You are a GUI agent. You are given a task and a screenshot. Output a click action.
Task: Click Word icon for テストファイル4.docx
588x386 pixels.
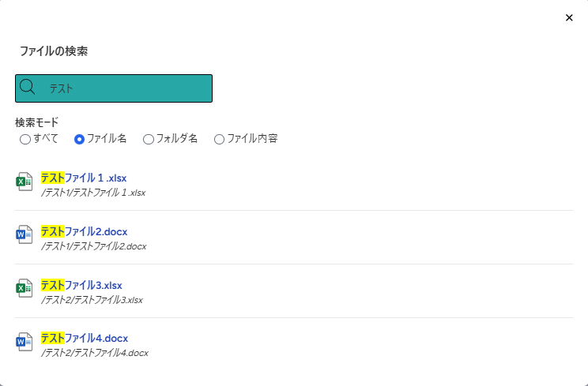point(24,342)
